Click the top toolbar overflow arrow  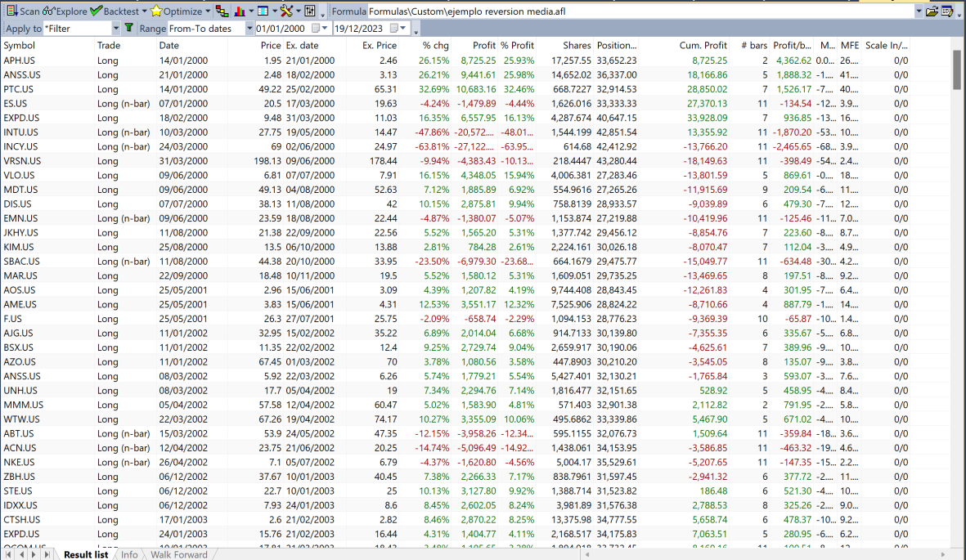[x=323, y=14]
